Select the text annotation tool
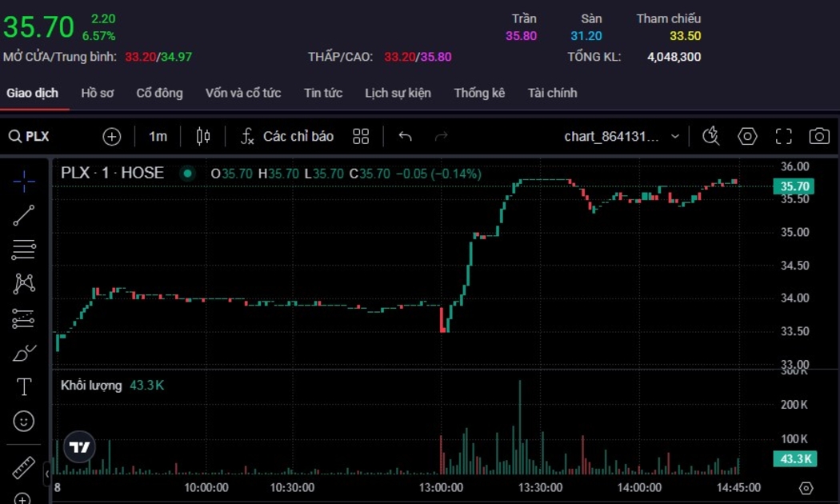The width and height of the screenshot is (840, 504). coord(24,387)
